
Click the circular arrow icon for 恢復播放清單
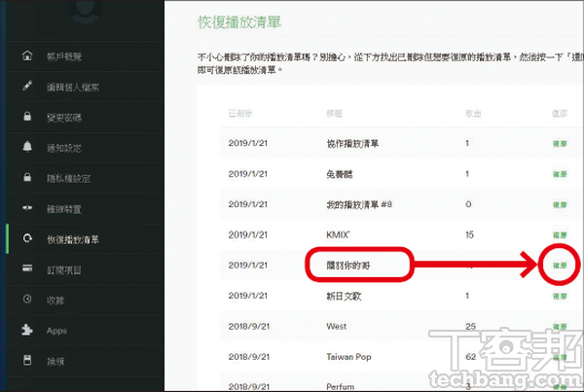pyautogui.click(x=27, y=238)
